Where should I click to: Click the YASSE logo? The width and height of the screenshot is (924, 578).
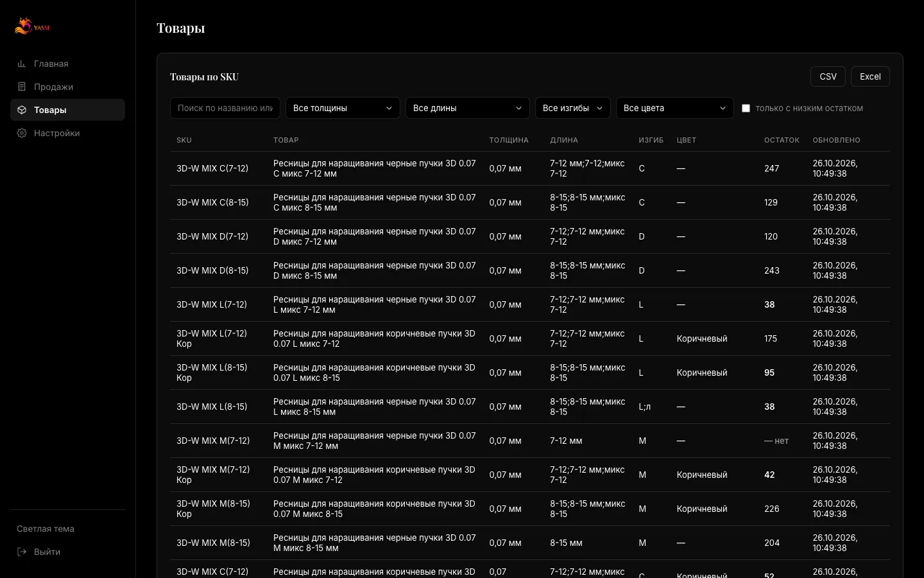click(x=33, y=26)
